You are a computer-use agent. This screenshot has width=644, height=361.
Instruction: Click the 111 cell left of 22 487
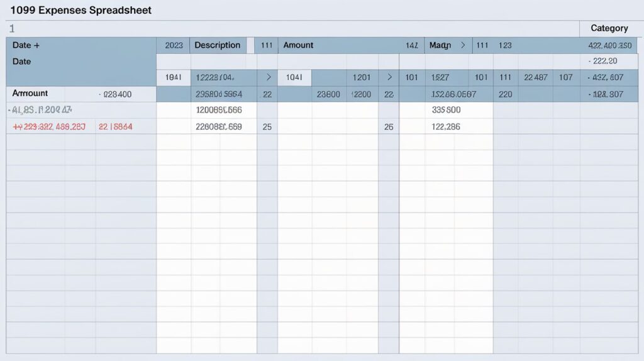505,77
